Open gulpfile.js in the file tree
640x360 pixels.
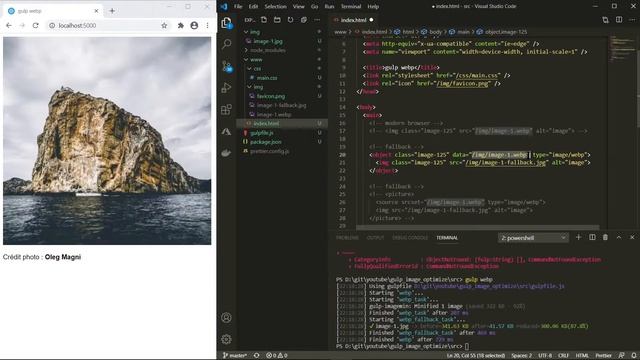[x=262, y=133]
